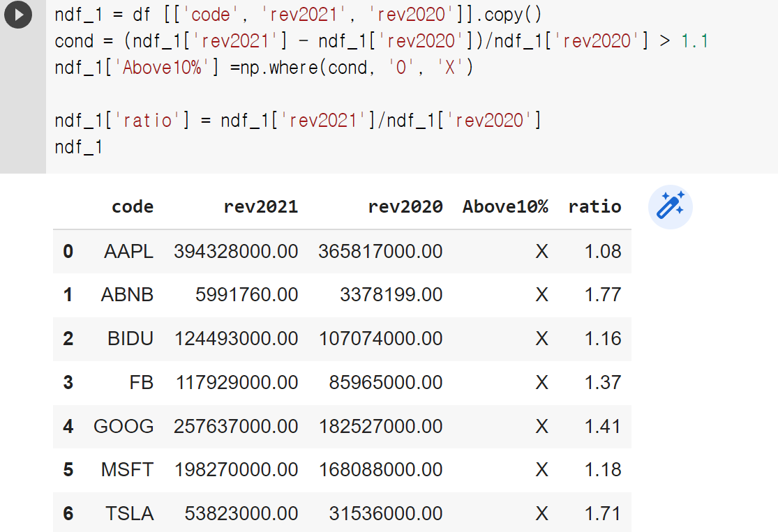Click value 182527000.00 in GOOG row
Screen dimensions: 778x532
(380, 427)
